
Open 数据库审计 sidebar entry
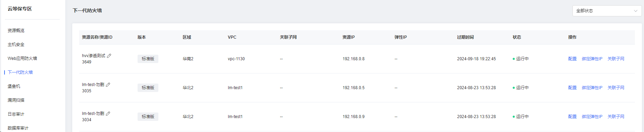[x=18, y=128]
